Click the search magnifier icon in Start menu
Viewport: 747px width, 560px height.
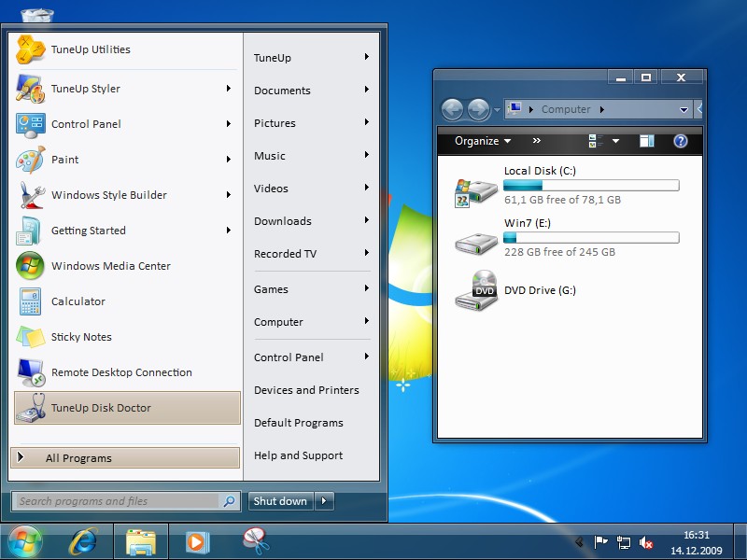click(229, 501)
